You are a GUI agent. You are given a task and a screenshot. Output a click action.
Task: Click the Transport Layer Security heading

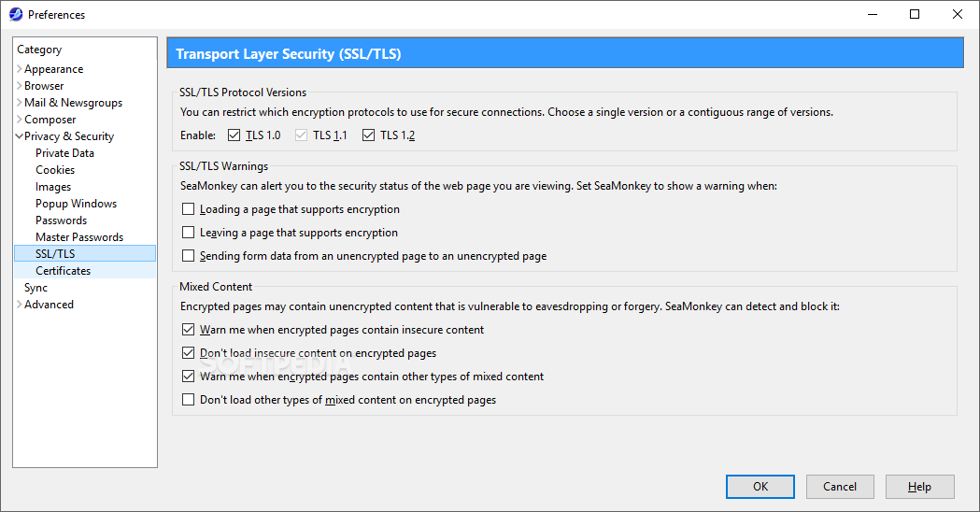(x=288, y=54)
